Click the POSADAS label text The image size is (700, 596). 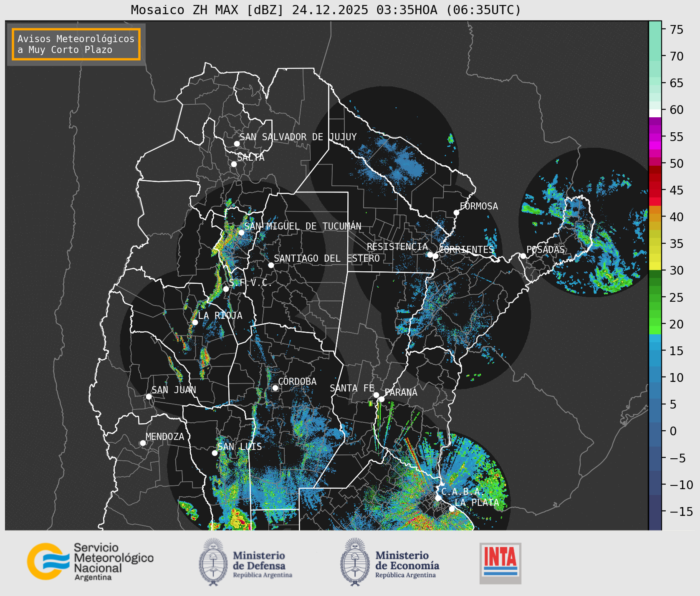click(546, 250)
